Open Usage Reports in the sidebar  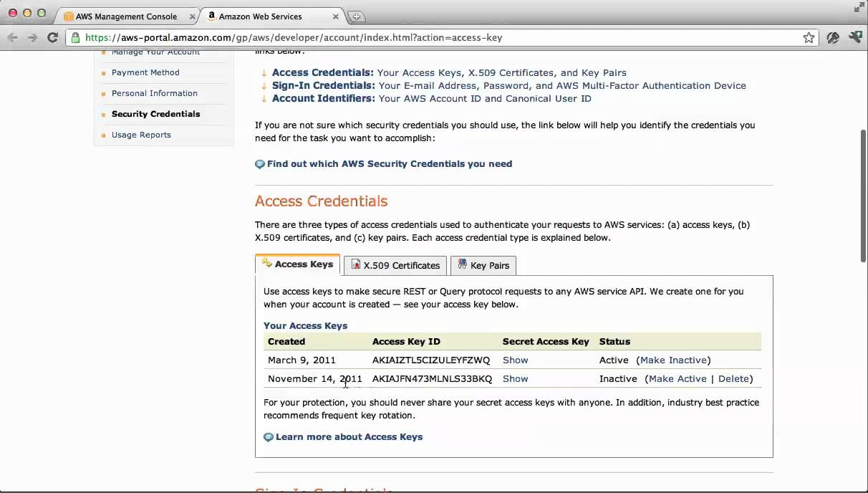pos(141,135)
